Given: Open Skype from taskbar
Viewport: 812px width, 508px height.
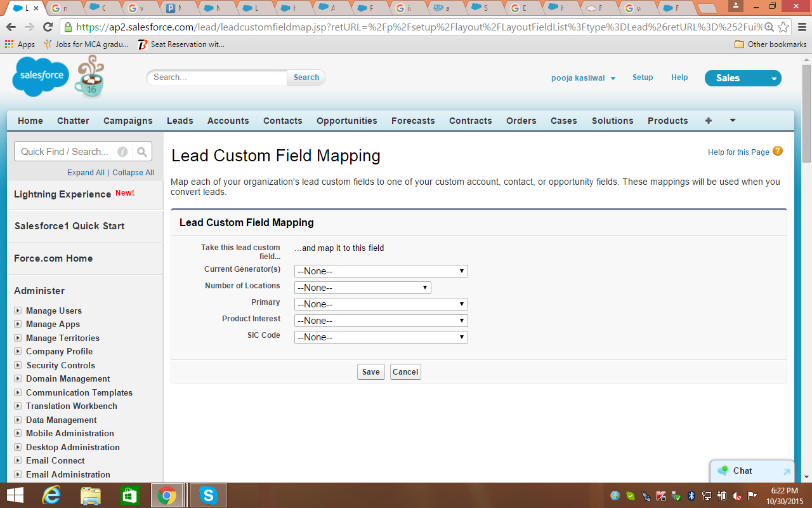Looking at the screenshot, I should coord(208,495).
